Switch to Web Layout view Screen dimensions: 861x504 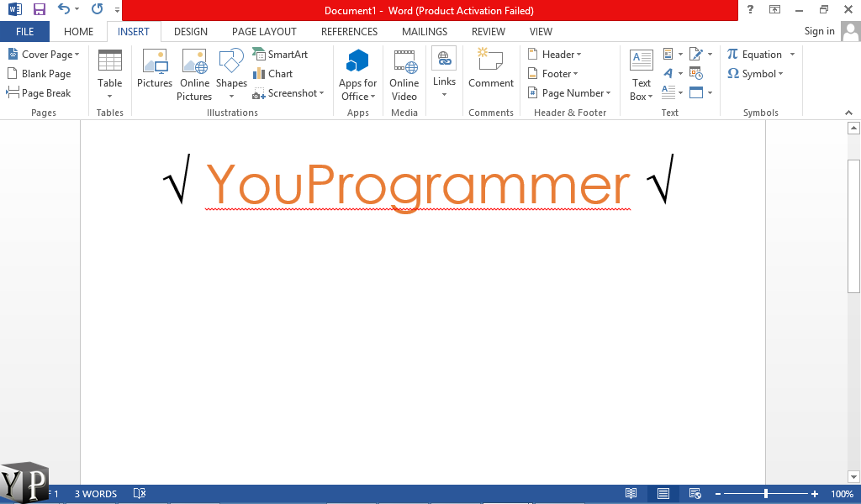click(x=695, y=494)
